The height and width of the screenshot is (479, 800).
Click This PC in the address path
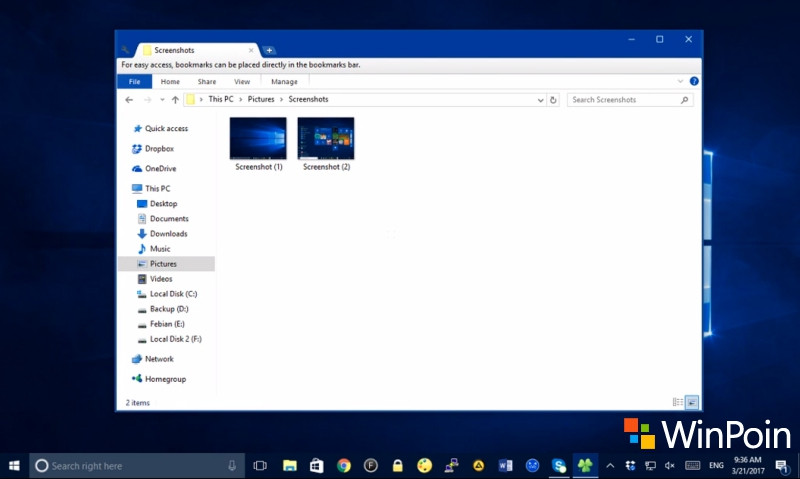coord(221,99)
